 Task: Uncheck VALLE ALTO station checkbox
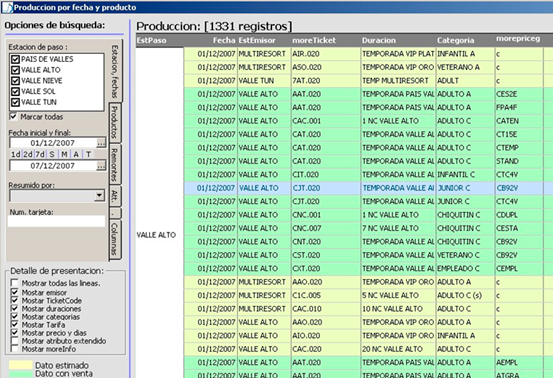(15, 70)
